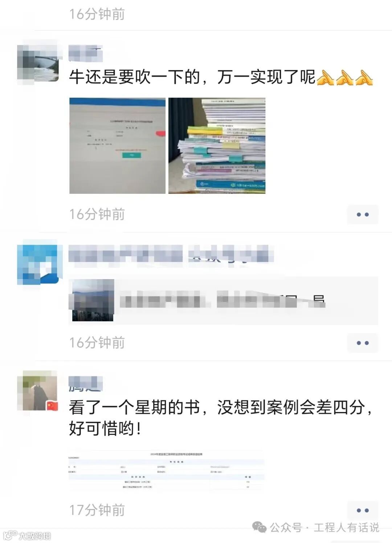This screenshot has width=392, height=543.
Task: Tap the '17分钟前' timestamp of last post
Action: tap(97, 510)
